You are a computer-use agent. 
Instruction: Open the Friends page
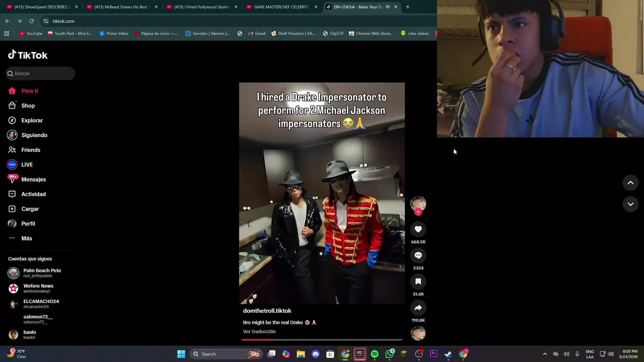[x=24, y=150]
